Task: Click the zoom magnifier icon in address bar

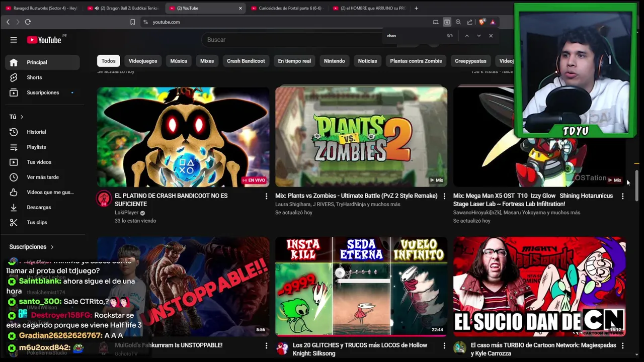Action: pyautogui.click(x=458, y=22)
